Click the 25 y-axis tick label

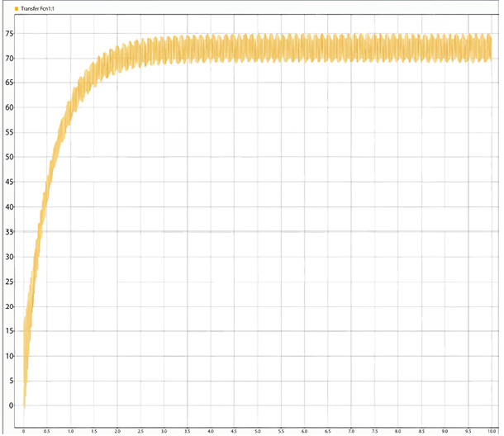coord(10,282)
